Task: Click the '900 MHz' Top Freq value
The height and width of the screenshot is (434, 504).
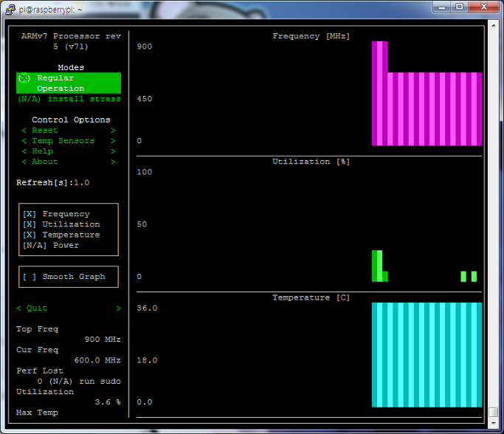Action: (103, 340)
